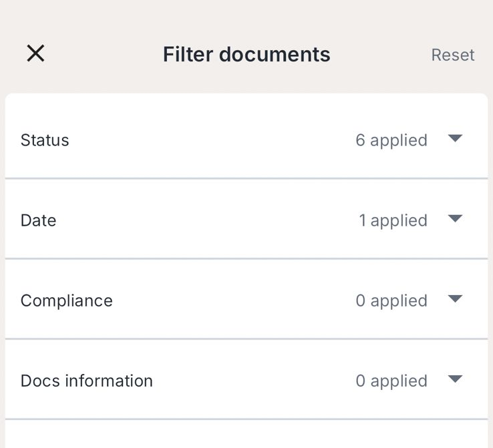Screen dimensions: 493x448
Task: Tap the Docs information '0 applied' count
Action: click(391, 381)
